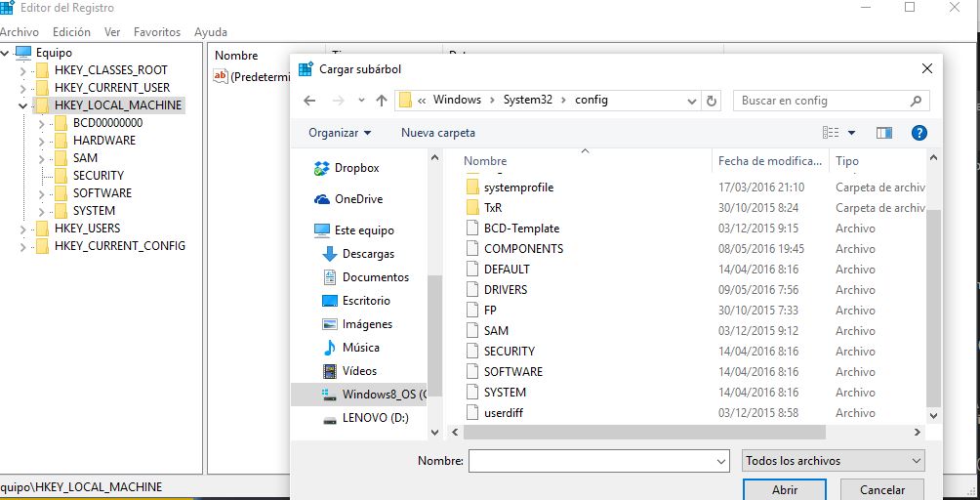
Task: Click the Abrir button
Action: pyautogui.click(x=784, y=489)
